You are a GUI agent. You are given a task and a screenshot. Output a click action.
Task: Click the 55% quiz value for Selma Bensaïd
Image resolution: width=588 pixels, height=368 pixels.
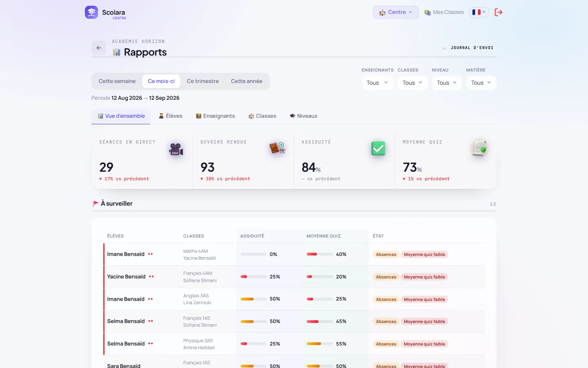341,344
